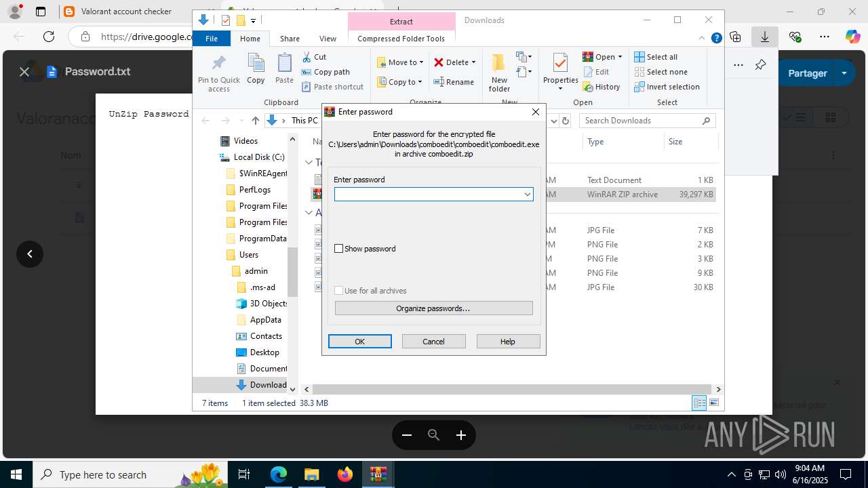Click Edit in the Open group

click(x=595, y=72)
